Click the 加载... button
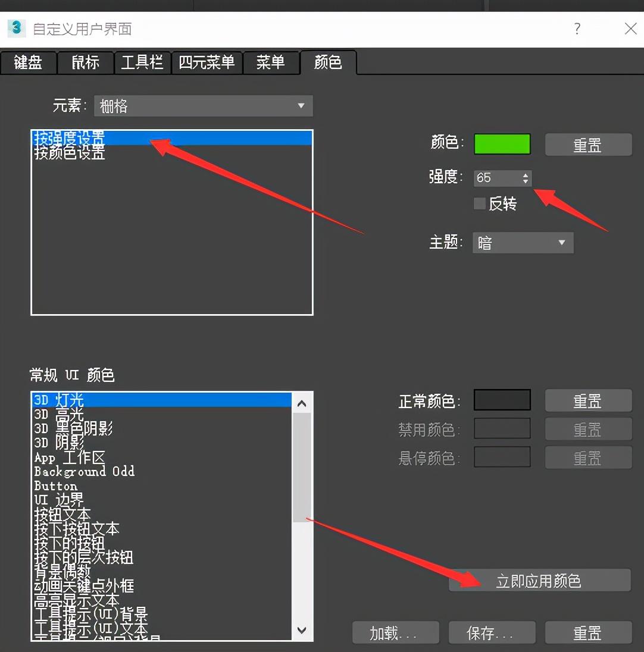Image resolution: width=644 pixels, height=652 pixels. coord(395,632)
